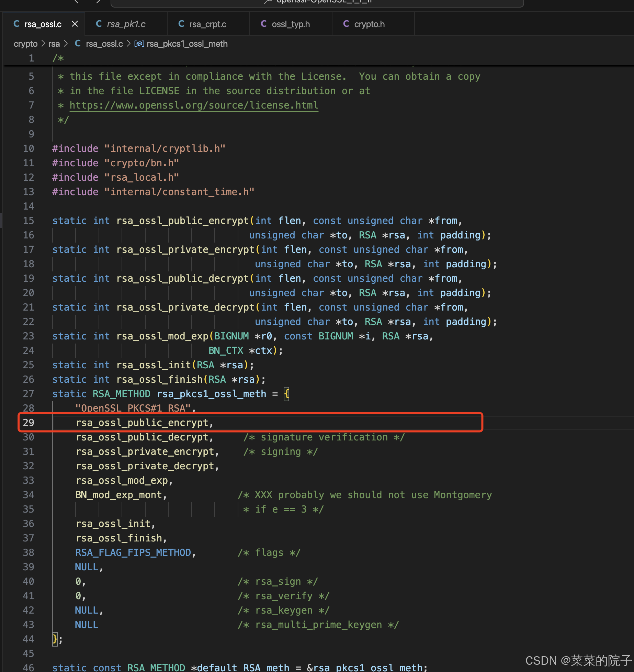The width and height of the screenshot is (634, 672).
Task: Click the C icon in the breadcrumb bar
Action: pos(78,44)
